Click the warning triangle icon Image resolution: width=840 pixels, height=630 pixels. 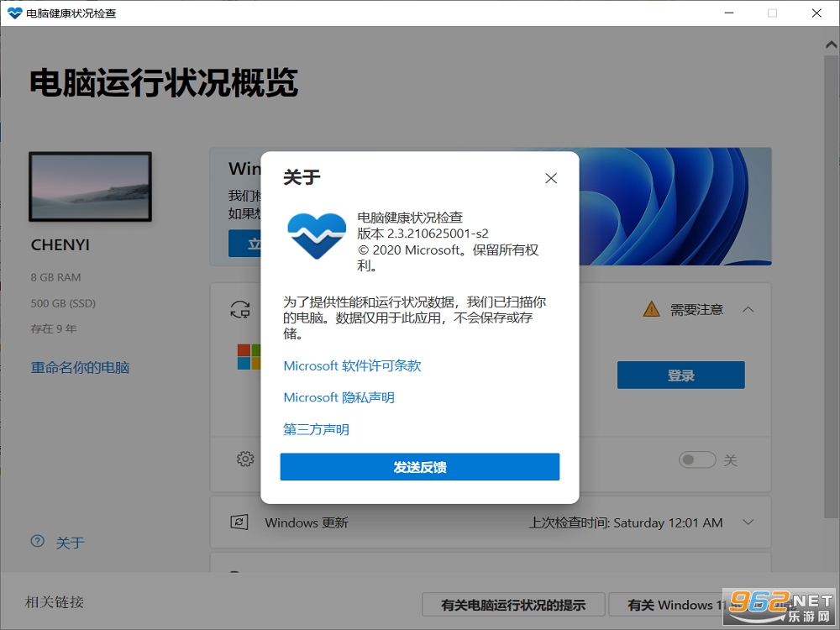652,309
